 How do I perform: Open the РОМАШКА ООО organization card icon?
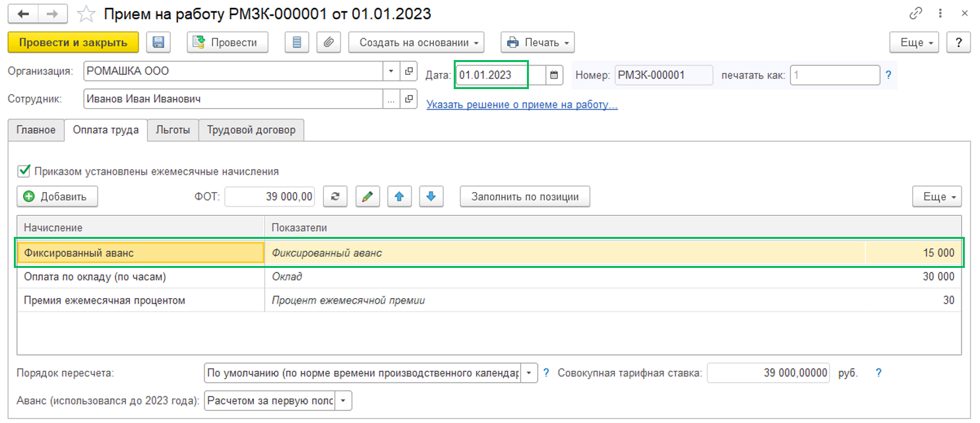pyautogui.click(x=409, y=71)
